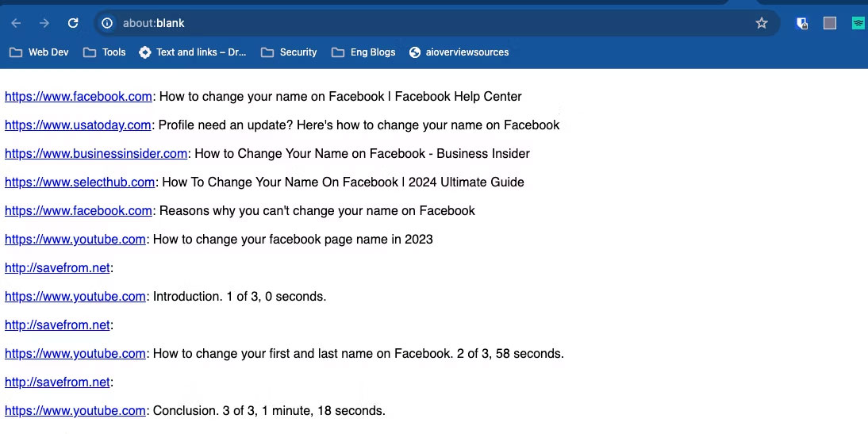Click the browser forward arrow
This screenshot has height=434, width=868.
click(44, 23)
